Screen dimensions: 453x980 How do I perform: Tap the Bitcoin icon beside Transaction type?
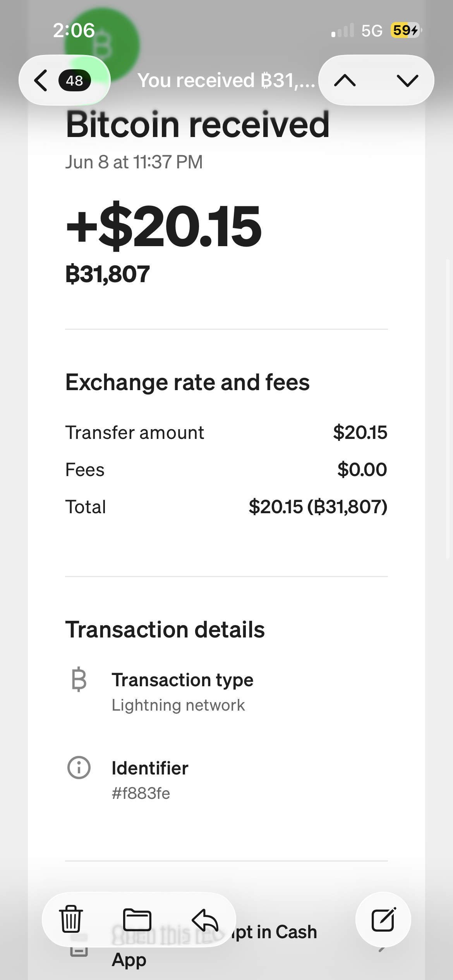(79, 679)
